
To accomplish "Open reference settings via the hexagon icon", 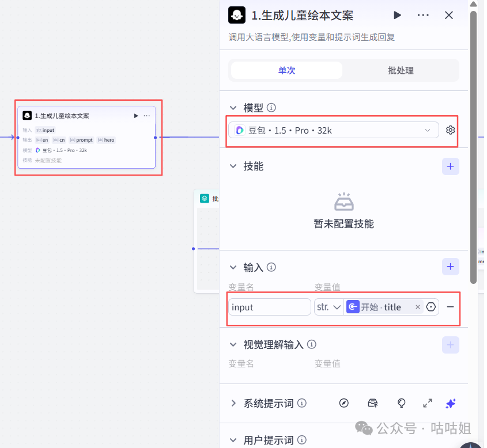I will coord(430,307).
